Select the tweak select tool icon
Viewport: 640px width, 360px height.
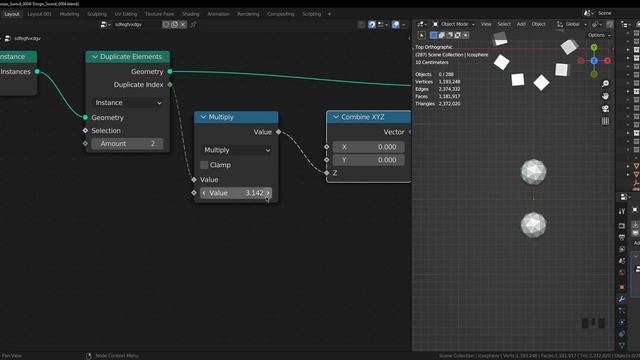[x=422, y=36]
